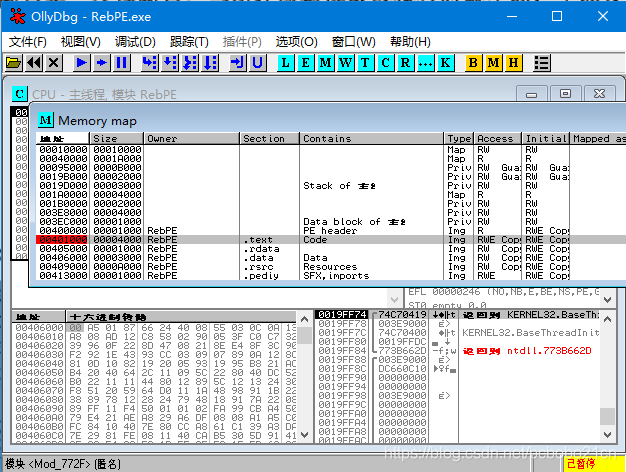
Task: Click the Close program X toolbar icon
Action: tap(54, 63)
